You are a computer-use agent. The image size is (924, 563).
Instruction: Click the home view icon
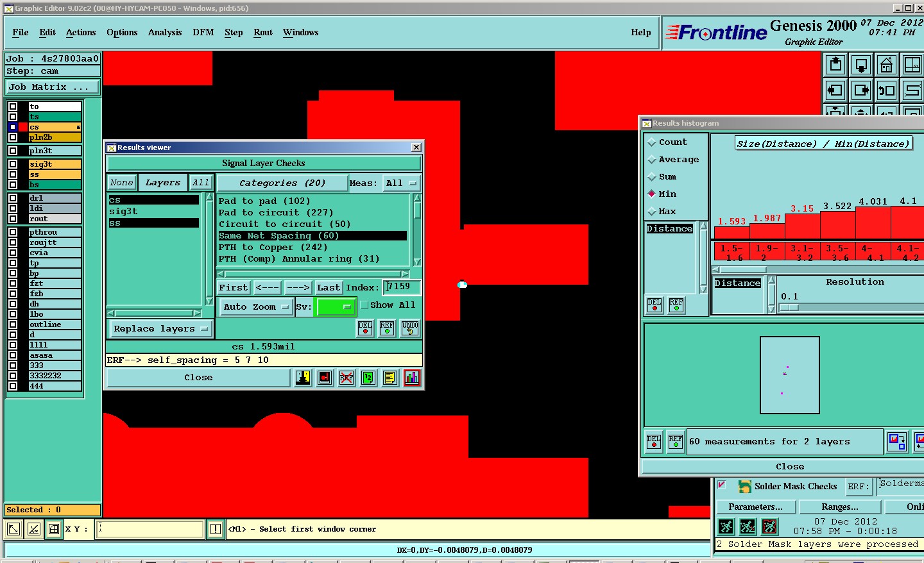pyautogui.click(x=887, y=65)
